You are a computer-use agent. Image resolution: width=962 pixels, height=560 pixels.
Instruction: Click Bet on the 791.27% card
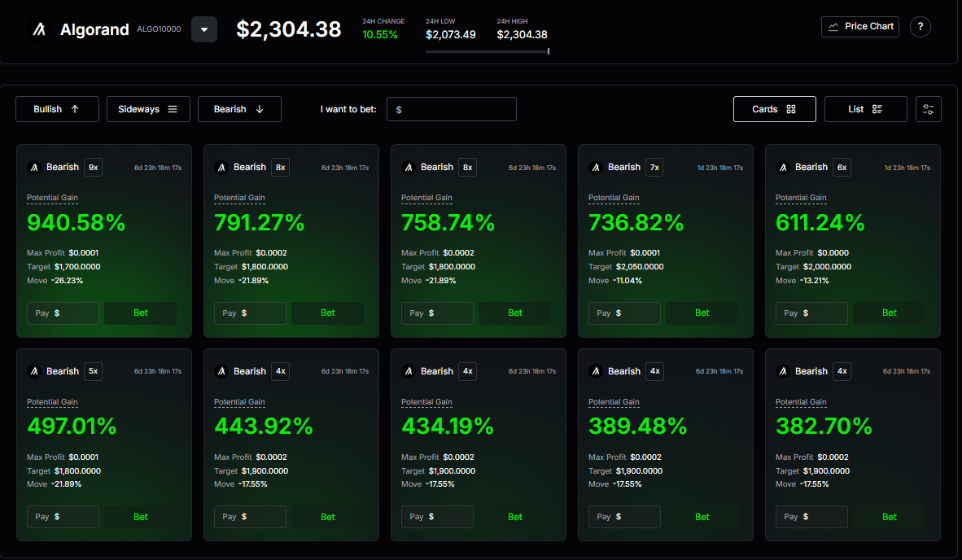328,313
